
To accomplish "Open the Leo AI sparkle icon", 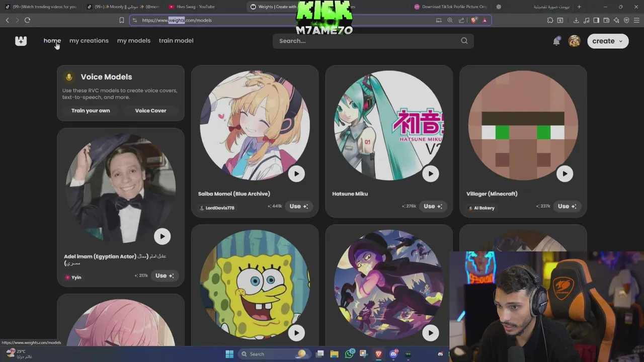I will point(616,20).
